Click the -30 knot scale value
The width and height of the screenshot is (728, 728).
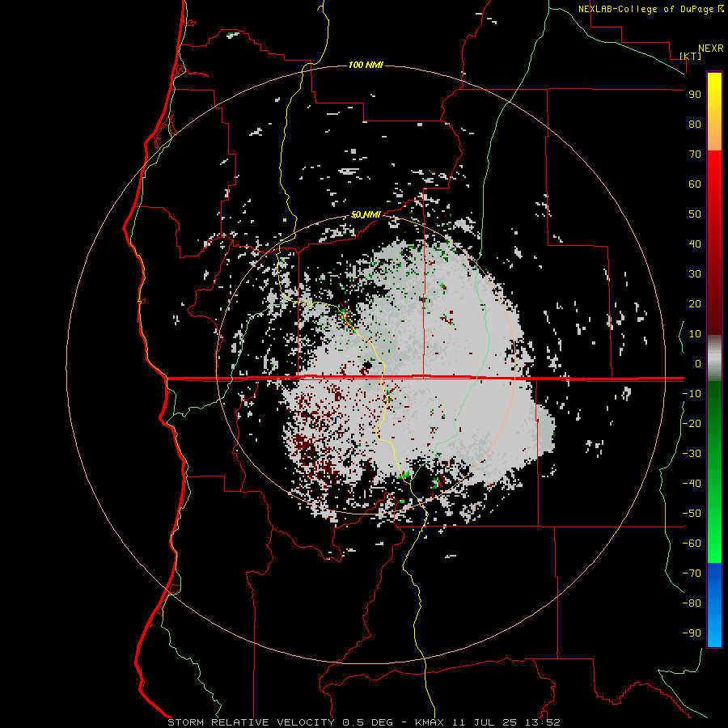tap(692, 454)
